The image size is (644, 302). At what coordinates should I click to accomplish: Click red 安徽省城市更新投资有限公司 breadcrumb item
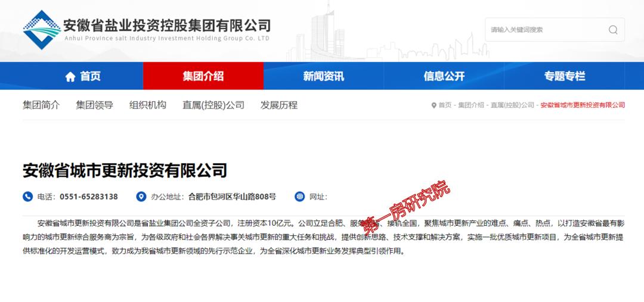coord(583,105)
